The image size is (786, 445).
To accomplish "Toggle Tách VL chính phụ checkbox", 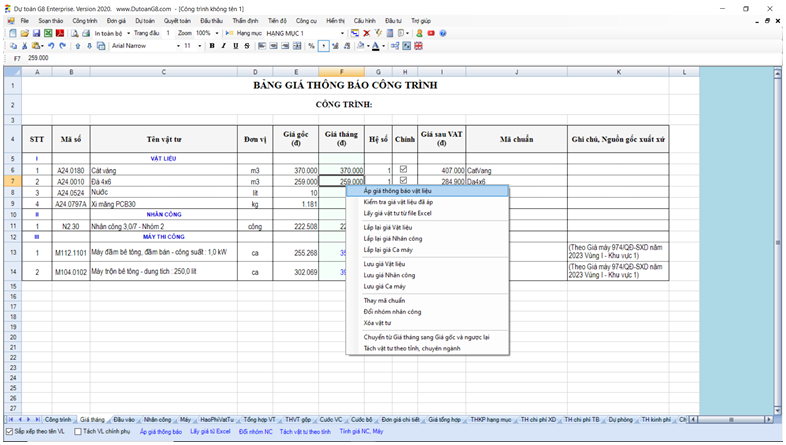I will (x=78, y=431).
